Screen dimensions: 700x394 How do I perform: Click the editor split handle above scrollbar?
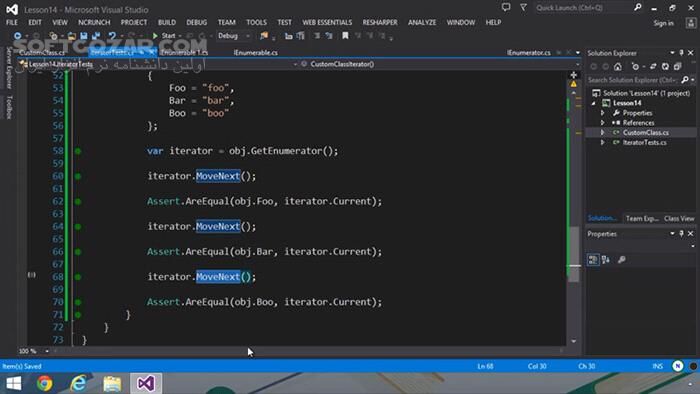574,75
